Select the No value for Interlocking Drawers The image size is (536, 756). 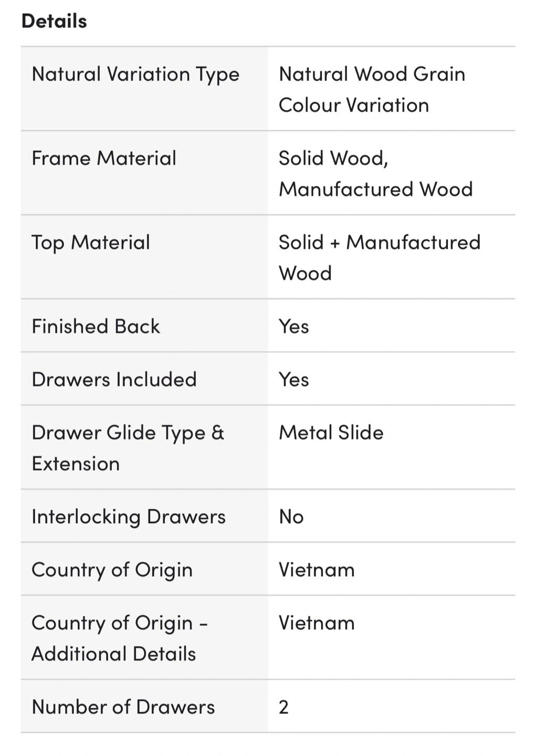291,517
